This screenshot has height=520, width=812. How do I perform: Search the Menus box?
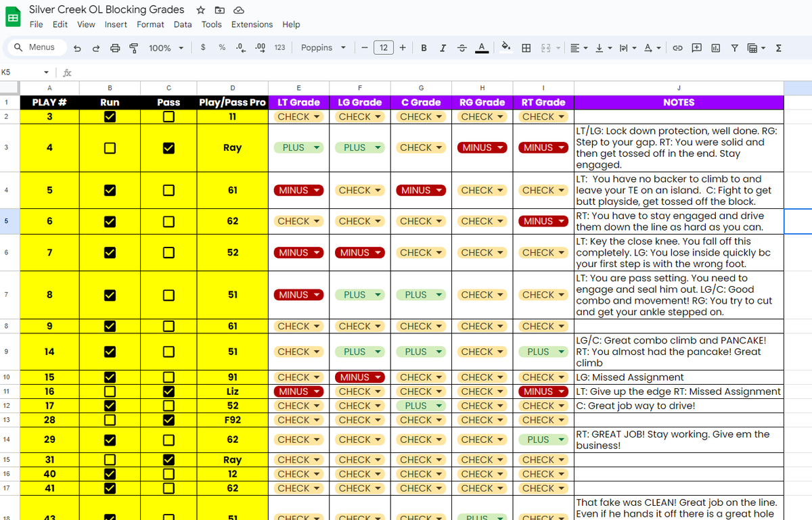point(36,47)
